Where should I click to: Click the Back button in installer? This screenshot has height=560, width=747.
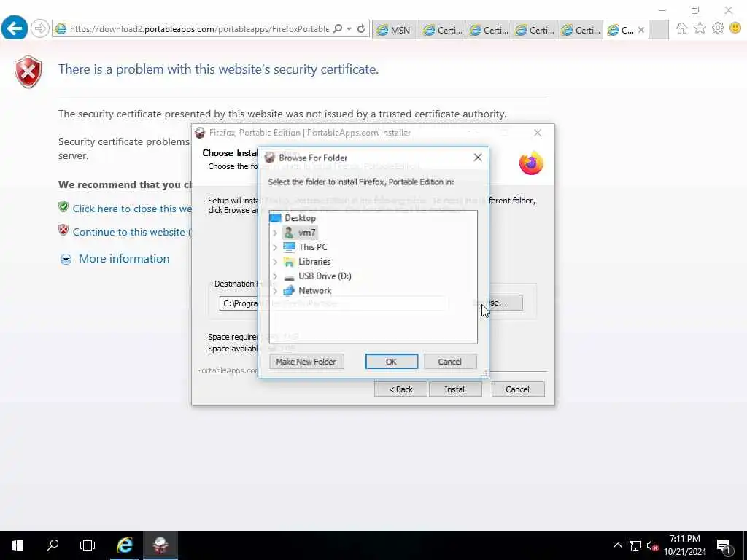[x=400, y=389]
